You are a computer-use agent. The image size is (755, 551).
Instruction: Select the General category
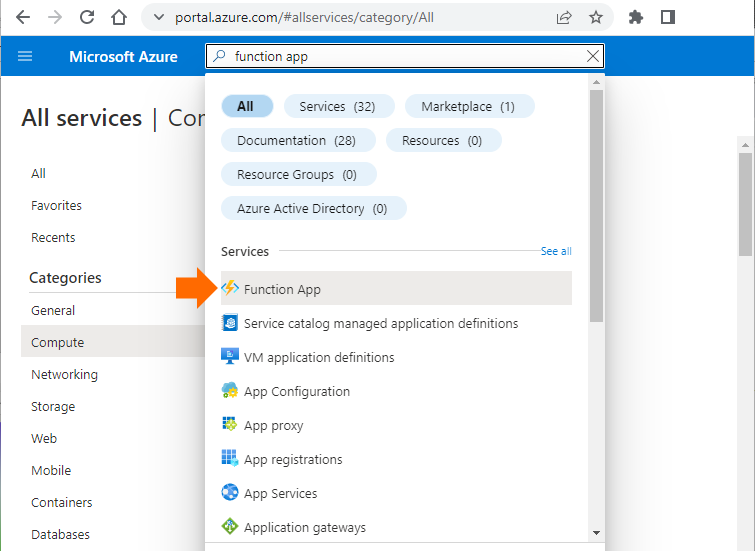(x=53, y=310)
